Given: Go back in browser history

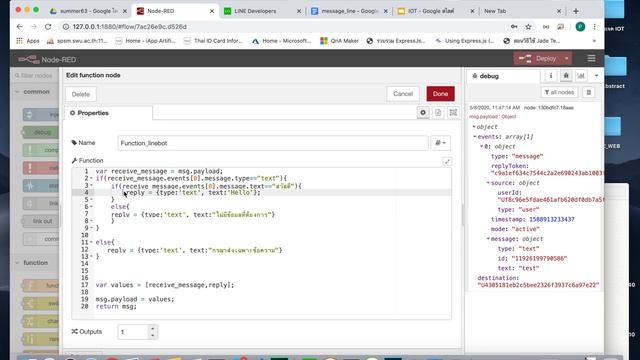Looking at the screenshot, I should coord(20,27).
